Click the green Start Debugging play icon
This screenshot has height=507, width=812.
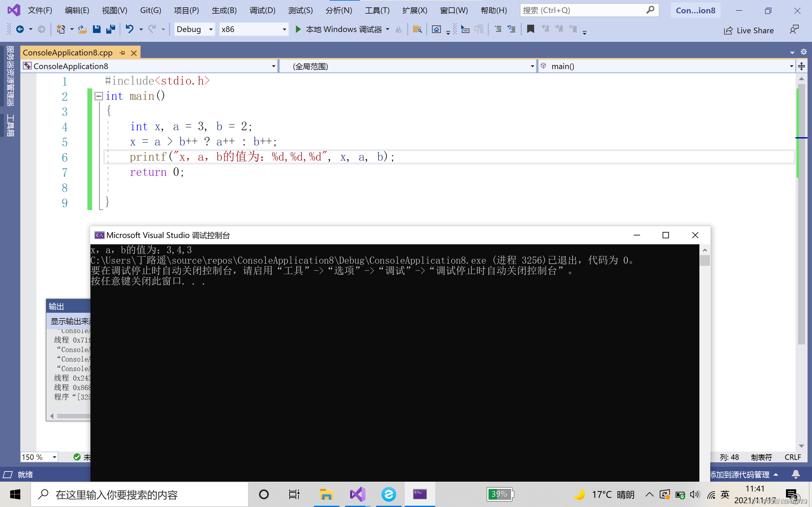pyautogui.click(x=298, y=29)
